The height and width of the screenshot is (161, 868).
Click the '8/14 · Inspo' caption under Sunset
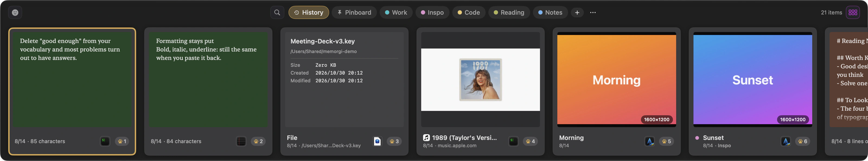(x=717, y=146)
